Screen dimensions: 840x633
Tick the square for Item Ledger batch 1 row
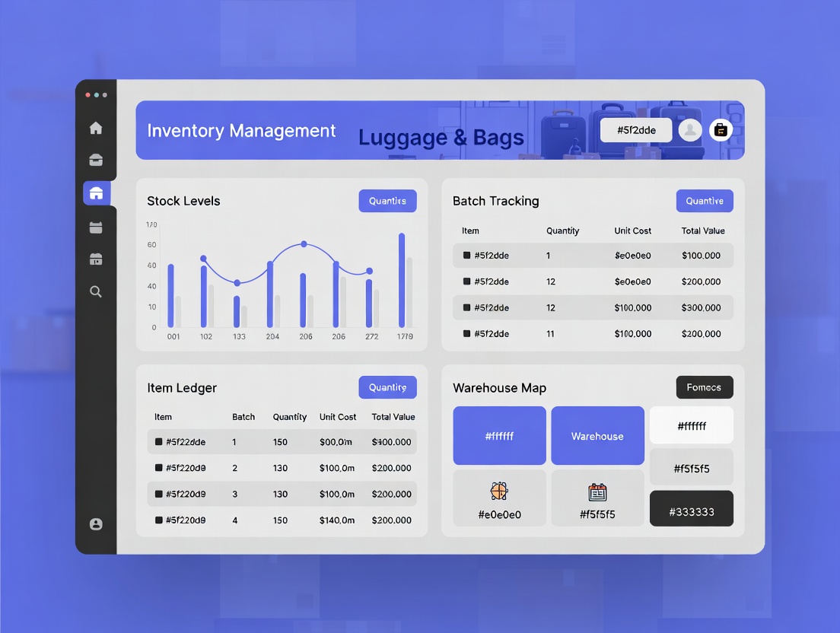(158, 442)
